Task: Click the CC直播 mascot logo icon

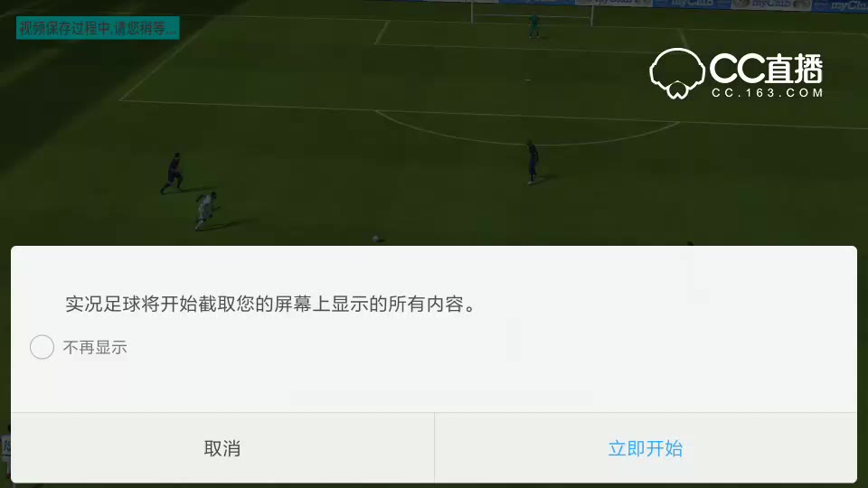Action: click(x=677, y=73)
